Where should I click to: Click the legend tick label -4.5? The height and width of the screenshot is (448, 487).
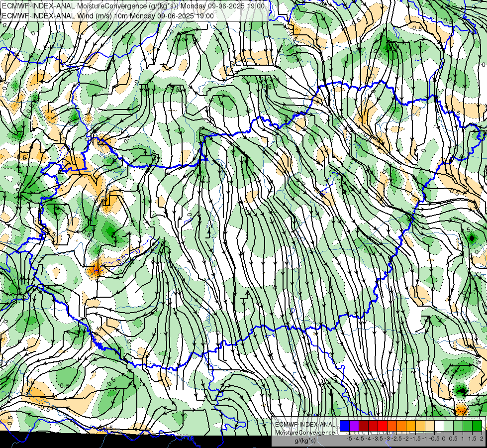click(359, 439)
